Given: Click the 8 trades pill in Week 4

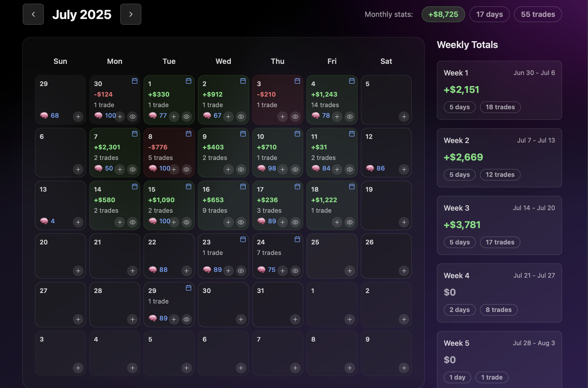Looking at the screenshot, I should coord(499,310).
